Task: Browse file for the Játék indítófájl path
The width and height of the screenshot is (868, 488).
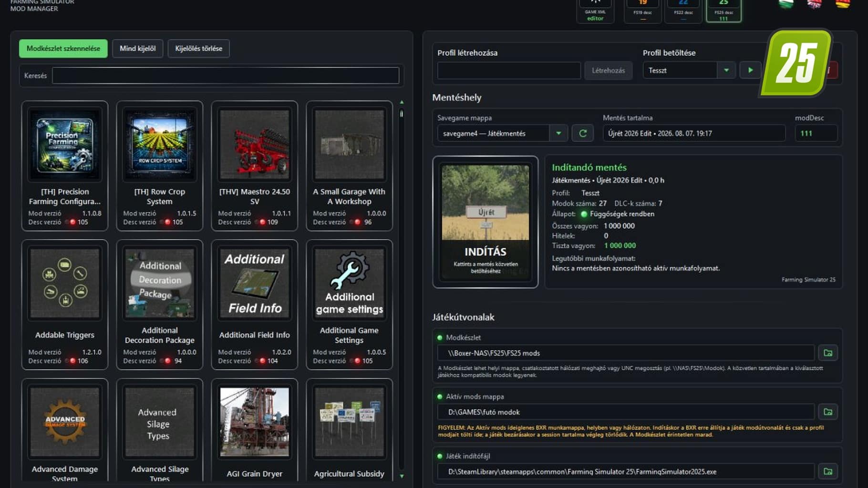Action: pyautogui.click(x=828, y=471)
